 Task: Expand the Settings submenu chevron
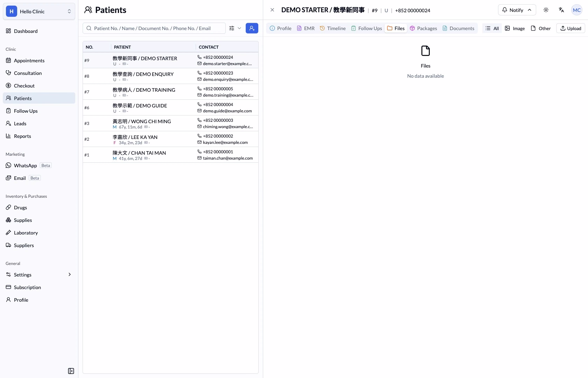[70, 275]
